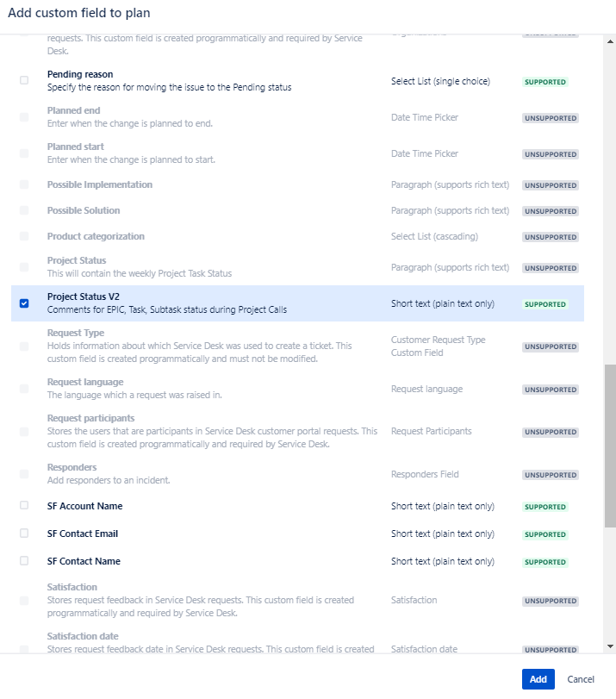Click the Planned start field label
Image resolution: width=616 pixels, height=699 pixels.
pyautogui.click(x=75, y=147)
